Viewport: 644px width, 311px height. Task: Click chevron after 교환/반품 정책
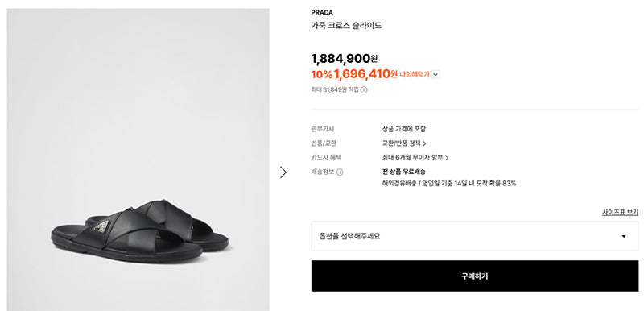tap(424, 143)
